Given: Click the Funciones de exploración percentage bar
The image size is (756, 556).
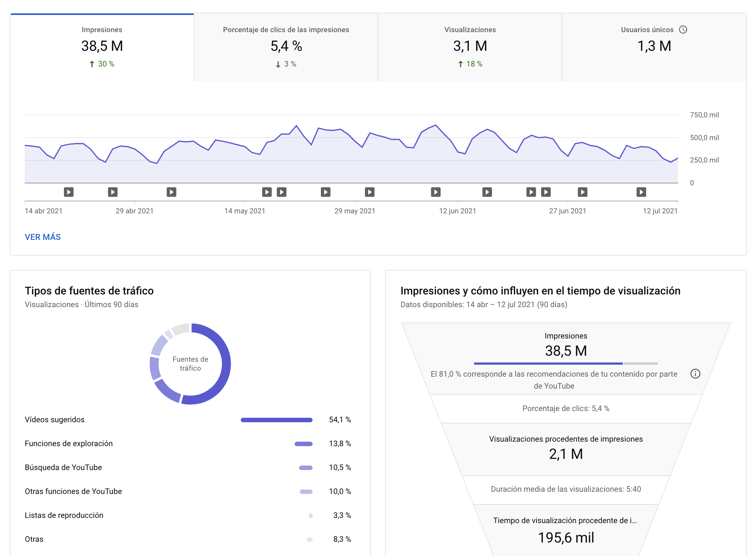Looking at the screenshot, I should [304, 444].
